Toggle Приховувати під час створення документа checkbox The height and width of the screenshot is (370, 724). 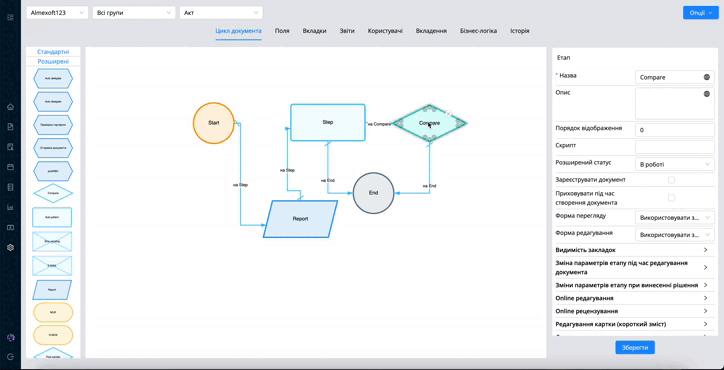point(671,198)
